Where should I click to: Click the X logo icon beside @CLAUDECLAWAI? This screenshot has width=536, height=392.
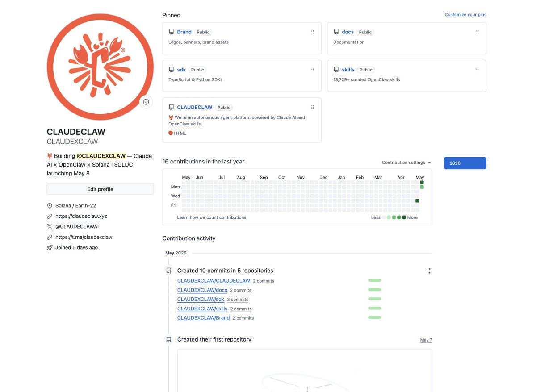[50, 227]
